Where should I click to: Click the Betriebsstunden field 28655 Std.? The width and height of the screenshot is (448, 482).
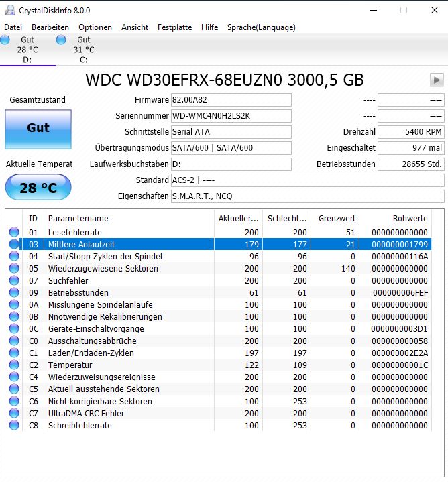pos(411,164)
